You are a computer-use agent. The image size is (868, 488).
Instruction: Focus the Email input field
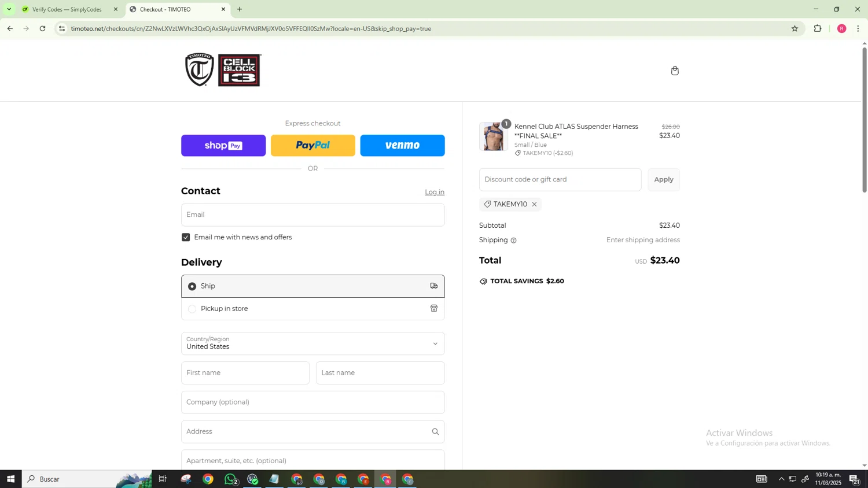(312, 215)
